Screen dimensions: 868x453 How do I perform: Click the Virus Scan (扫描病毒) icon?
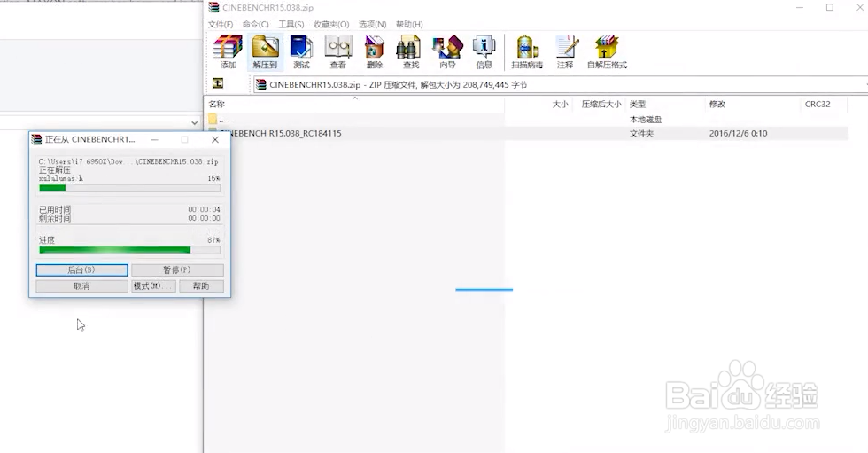tap(527, 51)
